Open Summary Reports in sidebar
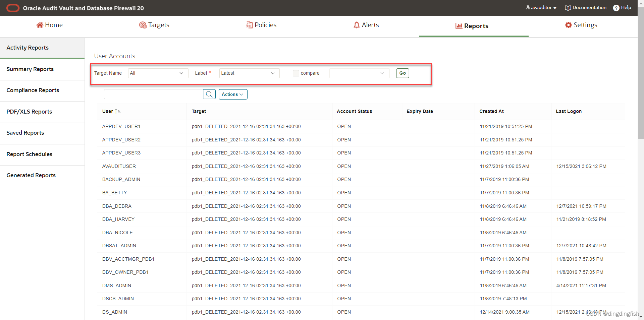Screen dimensions: 644x320 click(42, 69)
